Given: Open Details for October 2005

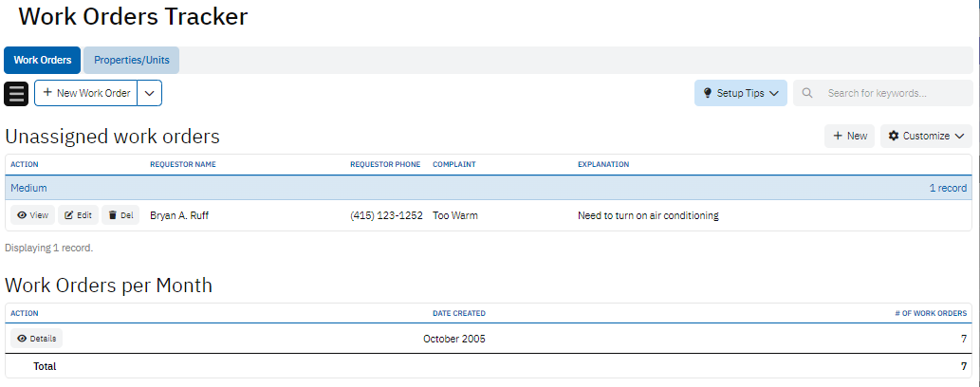Looking at the screenshot, I should click(36, 339).
